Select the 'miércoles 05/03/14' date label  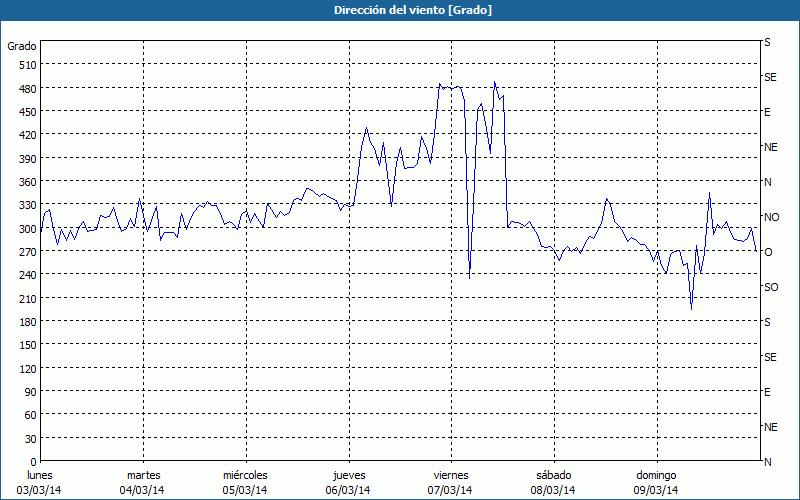pyautogui.click(x=245, y=482)
